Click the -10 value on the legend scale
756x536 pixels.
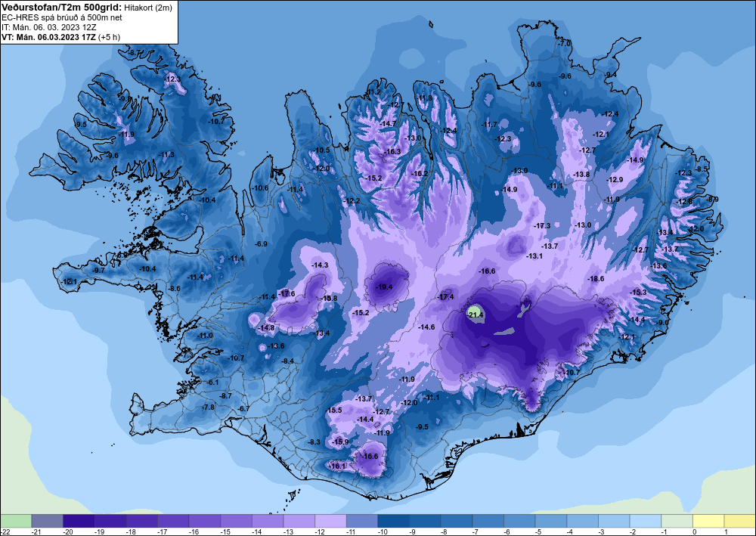(x=383, y=531)
